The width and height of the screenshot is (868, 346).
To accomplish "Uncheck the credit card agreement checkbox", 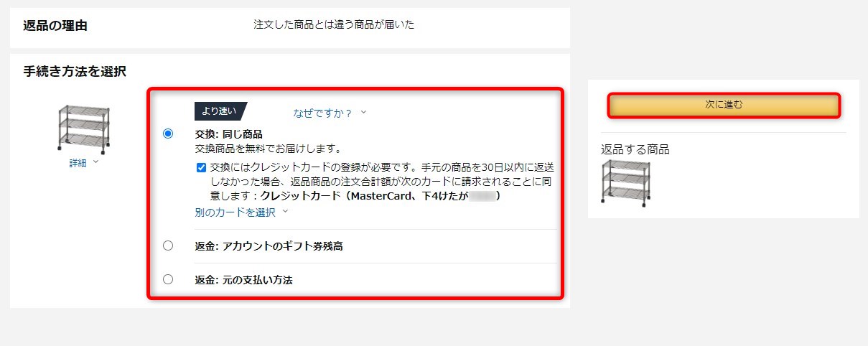I will pyautogui.click(x=201, y=167).
